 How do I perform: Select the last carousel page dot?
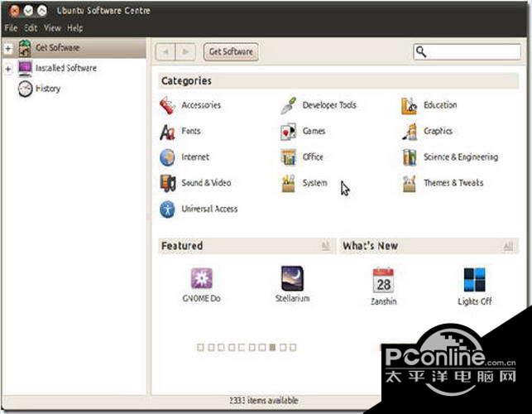coord(293,348)
